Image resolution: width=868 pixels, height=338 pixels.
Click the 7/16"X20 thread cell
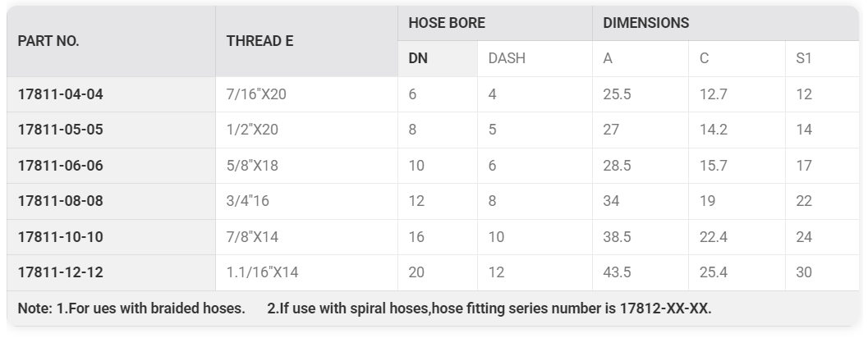click(x=306, y=94)
